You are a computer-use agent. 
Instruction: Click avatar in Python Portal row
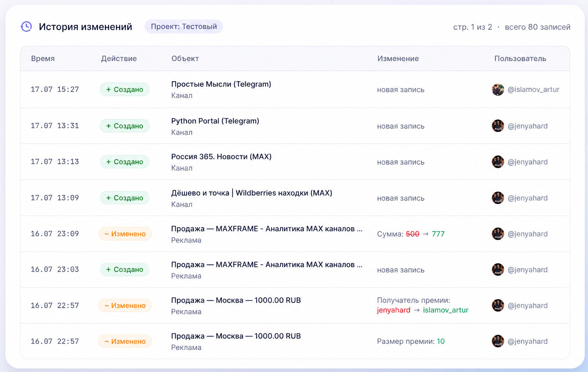(x=498, y=126)
